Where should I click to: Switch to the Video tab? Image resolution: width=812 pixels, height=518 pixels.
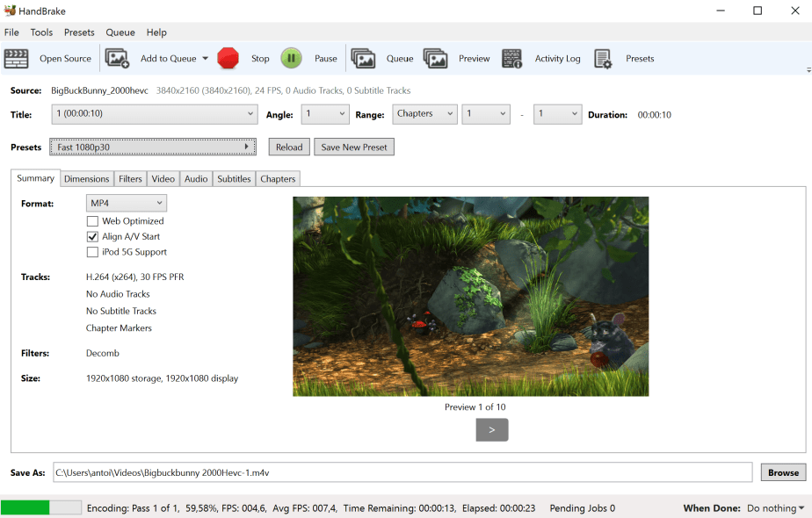[163, 178]
